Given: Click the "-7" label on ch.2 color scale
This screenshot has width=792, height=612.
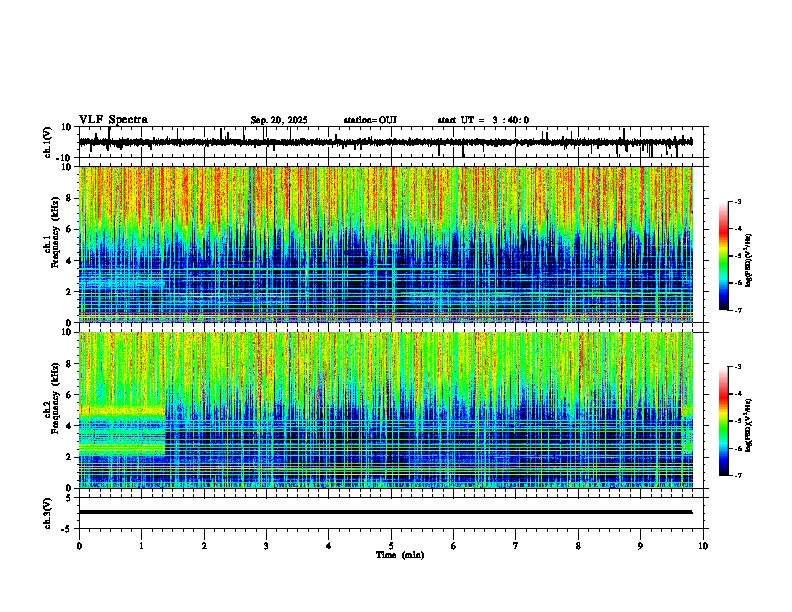Looking at the screenshot, I should 737,476.
